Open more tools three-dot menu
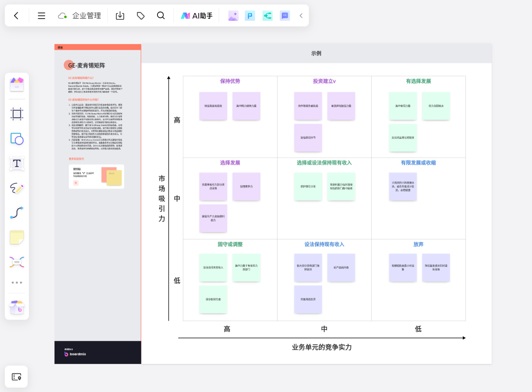Screen dimensions: 532x392 point(17,283)
